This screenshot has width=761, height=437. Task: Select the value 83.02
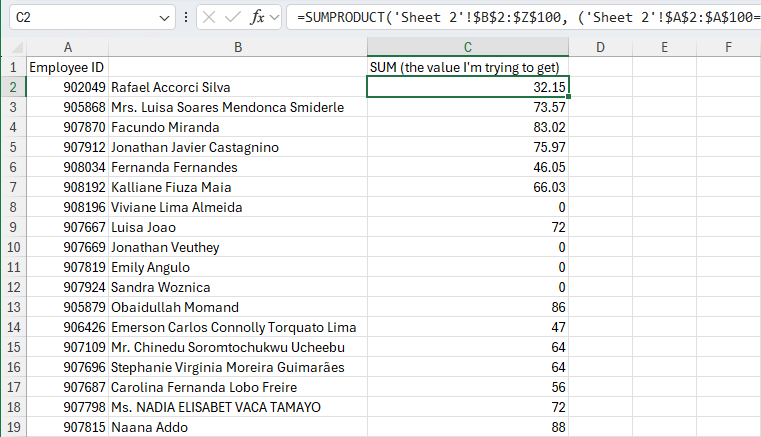[x=468, y=127]
